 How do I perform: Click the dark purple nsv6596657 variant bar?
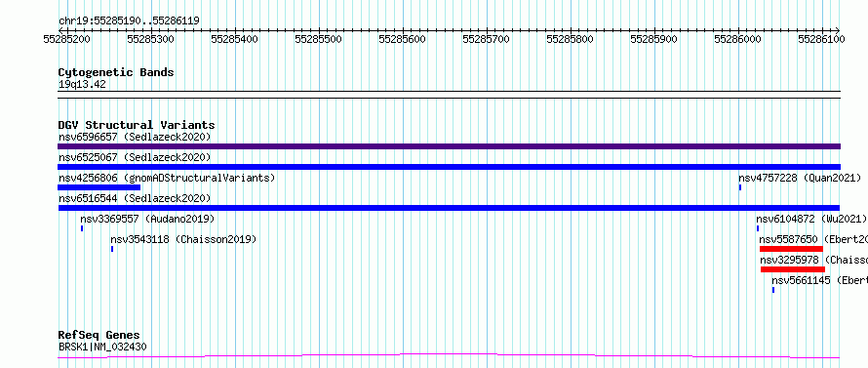click(449, 146)
